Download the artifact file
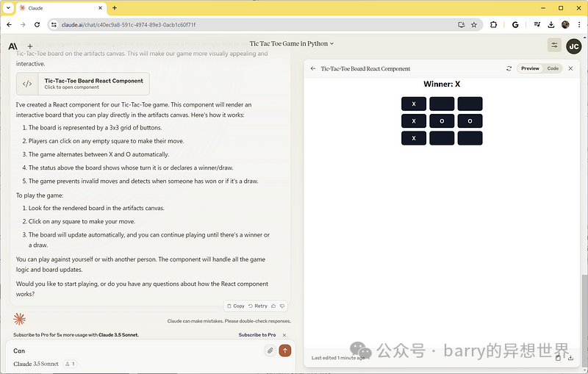 pyautogui.click(x=570, y=358)
